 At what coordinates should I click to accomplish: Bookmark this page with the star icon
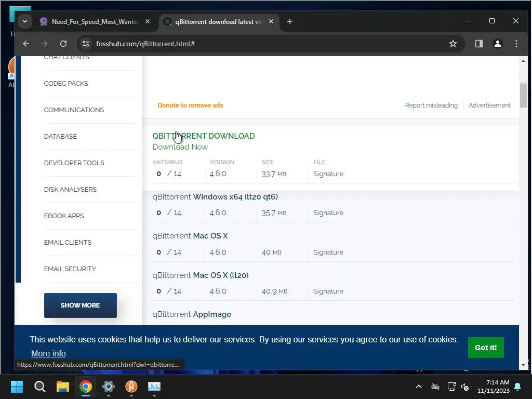[x=453, y=44]
